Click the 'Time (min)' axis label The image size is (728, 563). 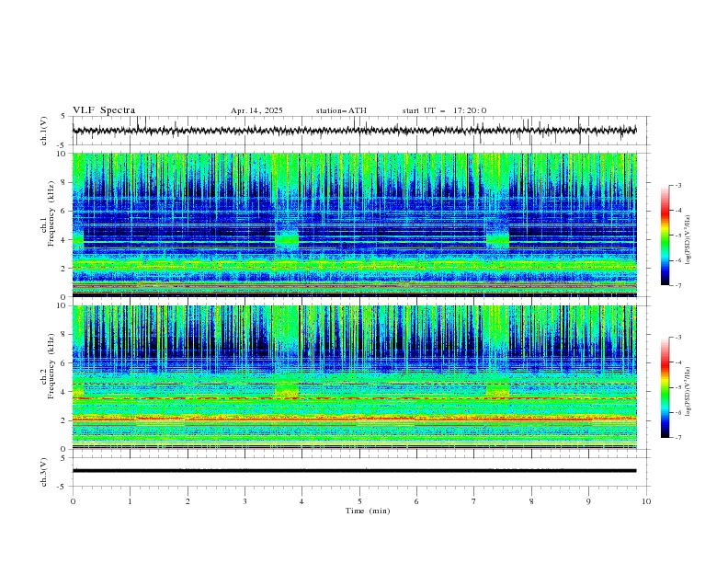point(368,511)
